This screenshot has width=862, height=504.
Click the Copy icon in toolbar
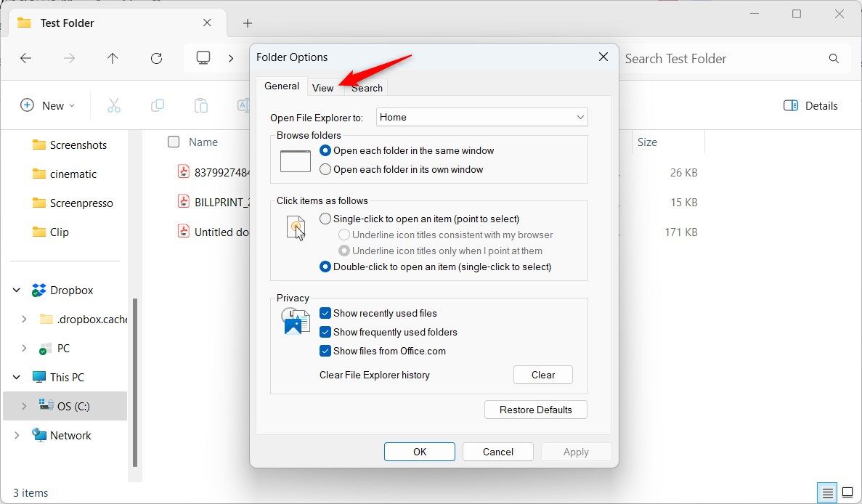click(158, 105)
